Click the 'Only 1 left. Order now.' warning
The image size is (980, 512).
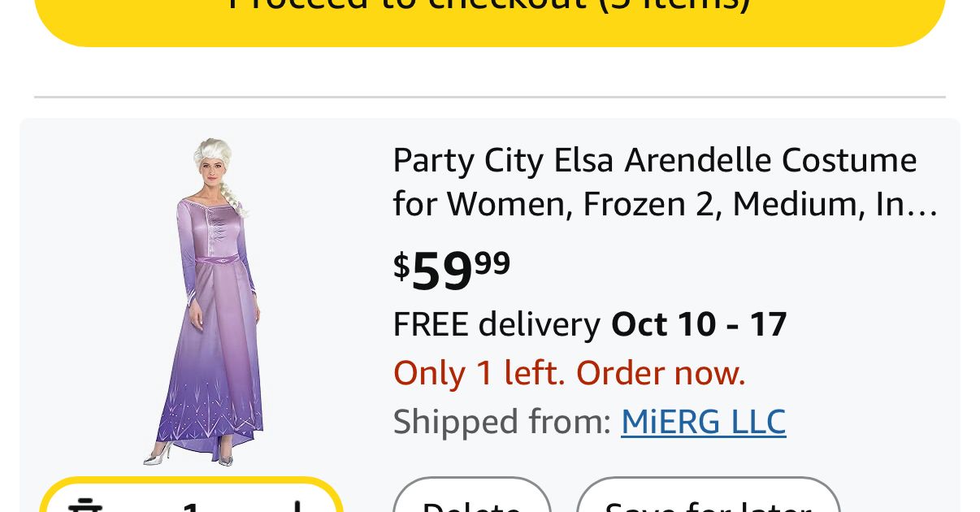pos(569,373)
